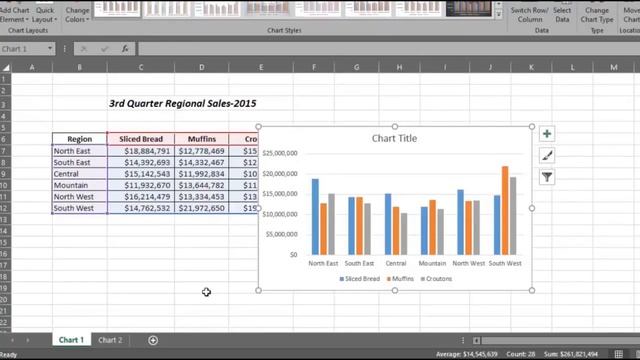Select the Muffins header cell

[202, 139]
